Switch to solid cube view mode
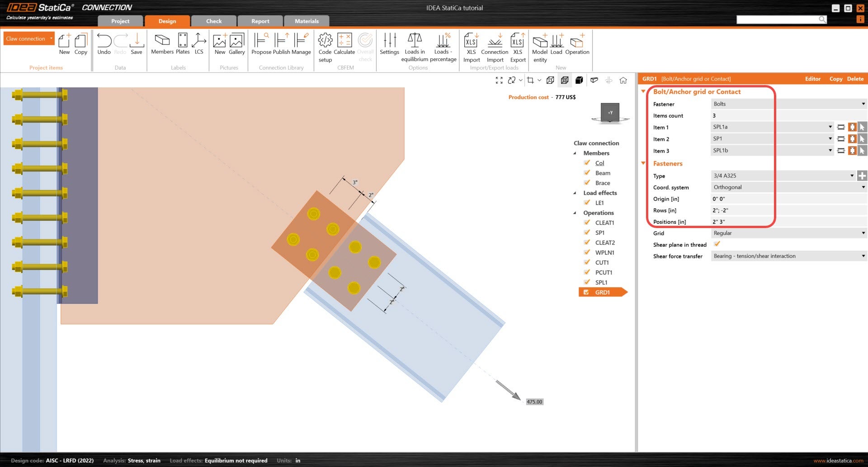 click(x=579, y=81)
